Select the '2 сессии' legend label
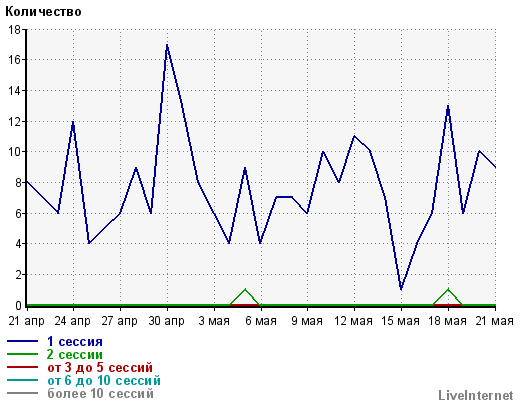Screen dimensions: 520x405 [x=75, y=355]
